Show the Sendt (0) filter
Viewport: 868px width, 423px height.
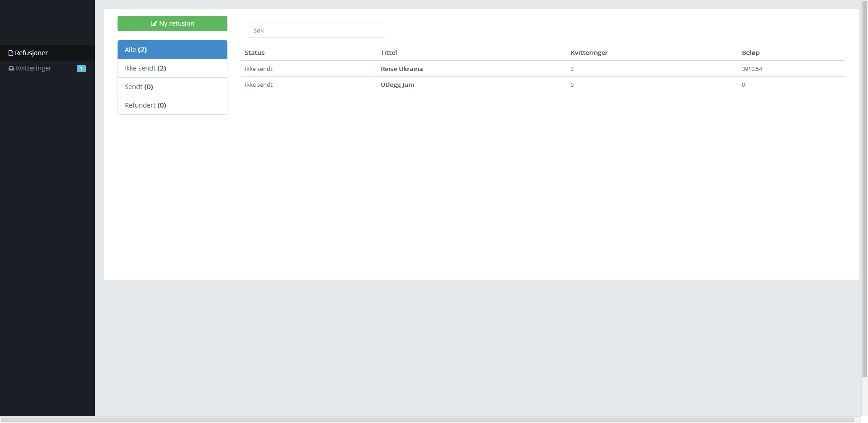(x=172, y=87)
